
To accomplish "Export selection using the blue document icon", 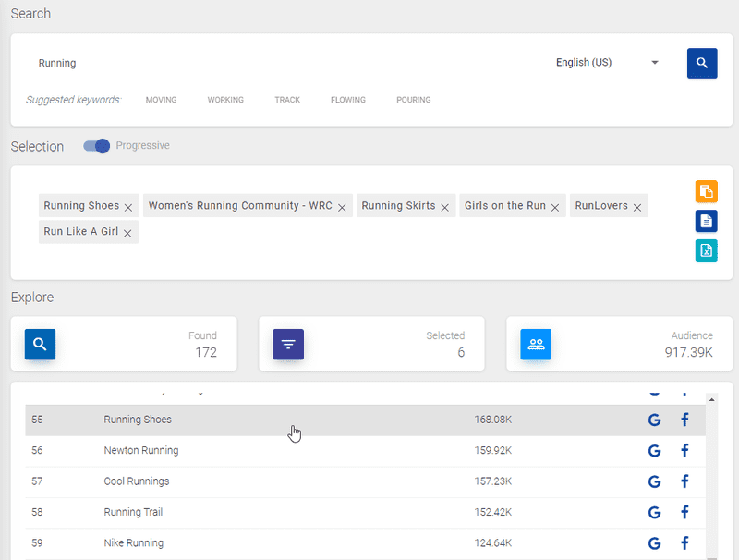I will point(706,221).
